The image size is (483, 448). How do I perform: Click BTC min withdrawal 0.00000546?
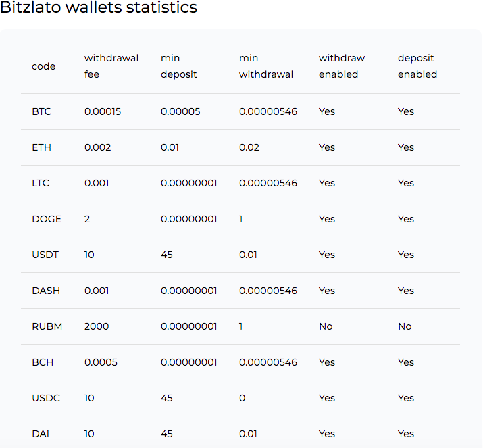[268, 111]
